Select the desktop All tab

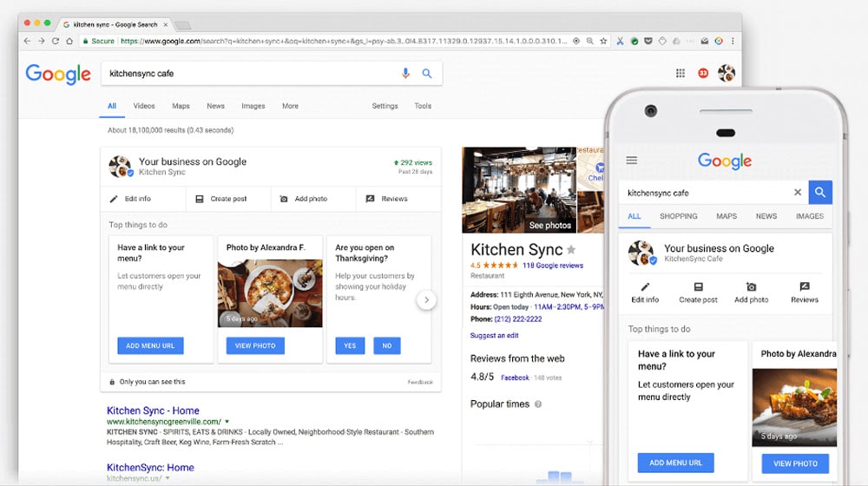pos(112,106)
